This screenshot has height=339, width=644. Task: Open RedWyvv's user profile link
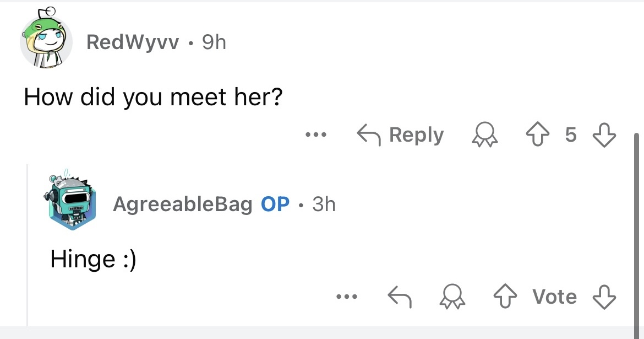click(133, 42)
